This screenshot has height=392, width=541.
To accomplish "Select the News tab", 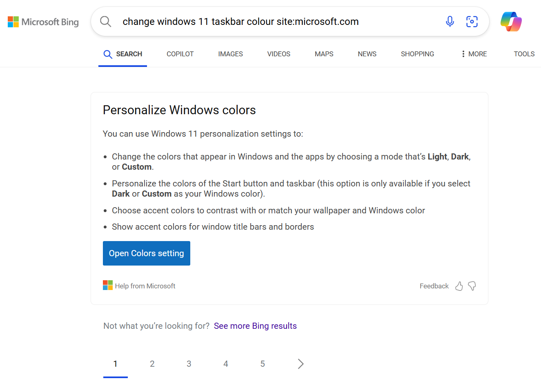I will click(367, 54).
